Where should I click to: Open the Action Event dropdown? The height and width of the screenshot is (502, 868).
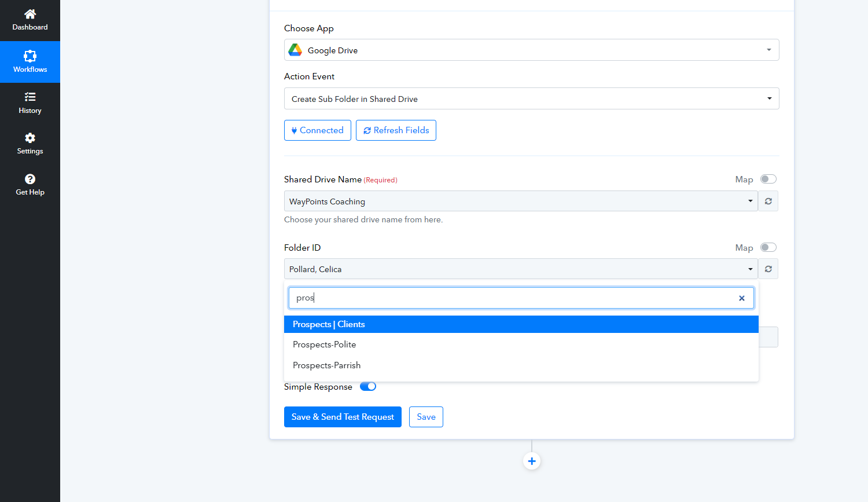531,98
